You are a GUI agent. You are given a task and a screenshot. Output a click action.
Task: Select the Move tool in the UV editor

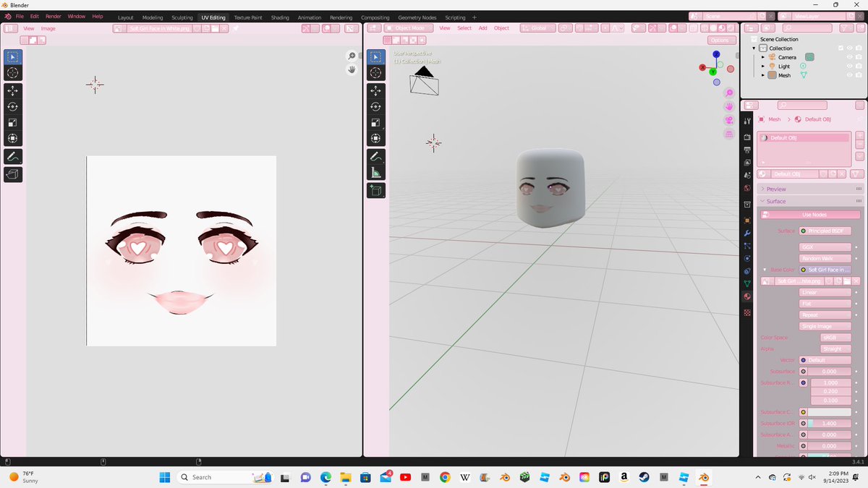tap(13, 90)
